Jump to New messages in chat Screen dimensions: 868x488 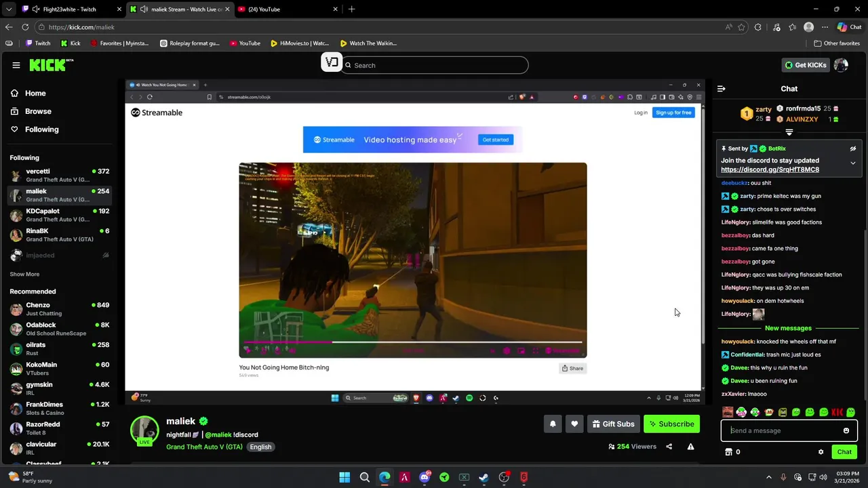[788, 328]
